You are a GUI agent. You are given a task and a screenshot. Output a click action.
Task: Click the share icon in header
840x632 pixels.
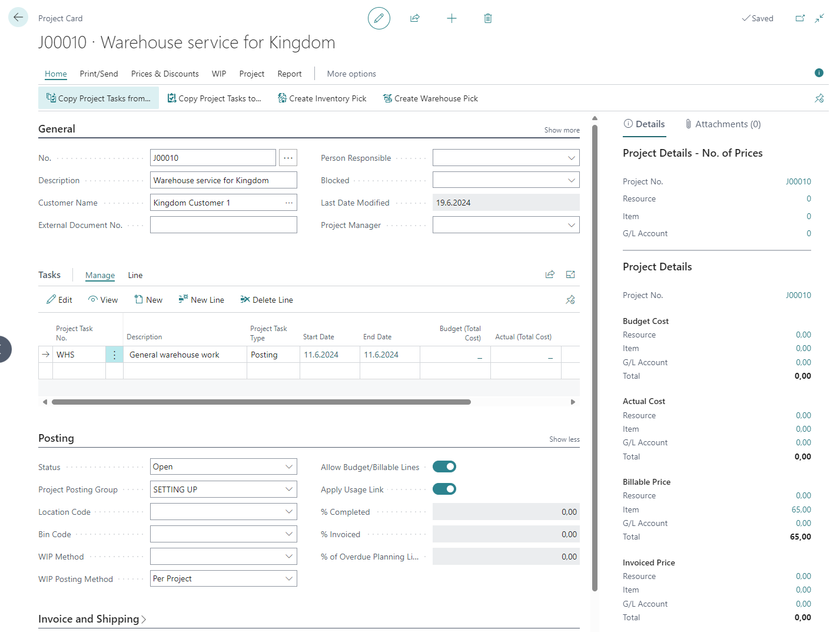tap(415, 18)
